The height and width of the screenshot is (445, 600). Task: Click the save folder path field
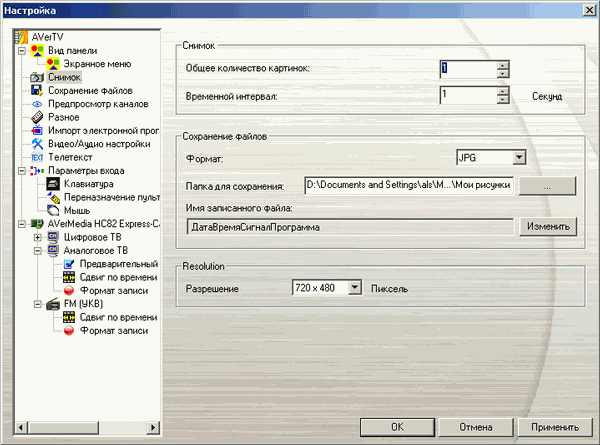408,186
